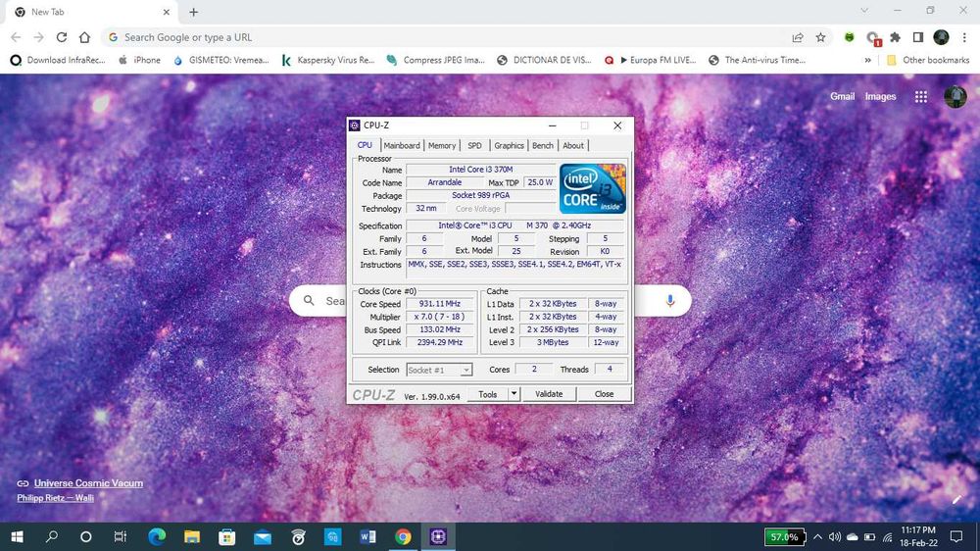Click the Arrandale code name value
The image size is (980, 551).
click(x=444, y=182)
